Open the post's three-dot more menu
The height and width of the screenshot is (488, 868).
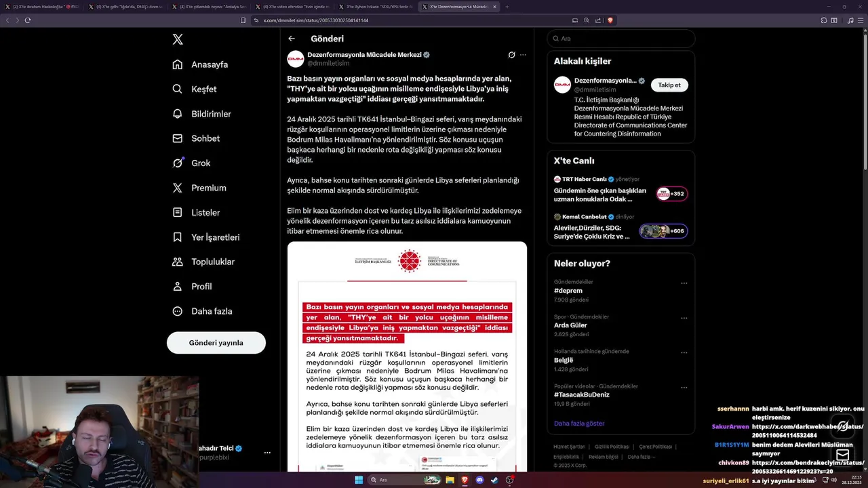523,55
